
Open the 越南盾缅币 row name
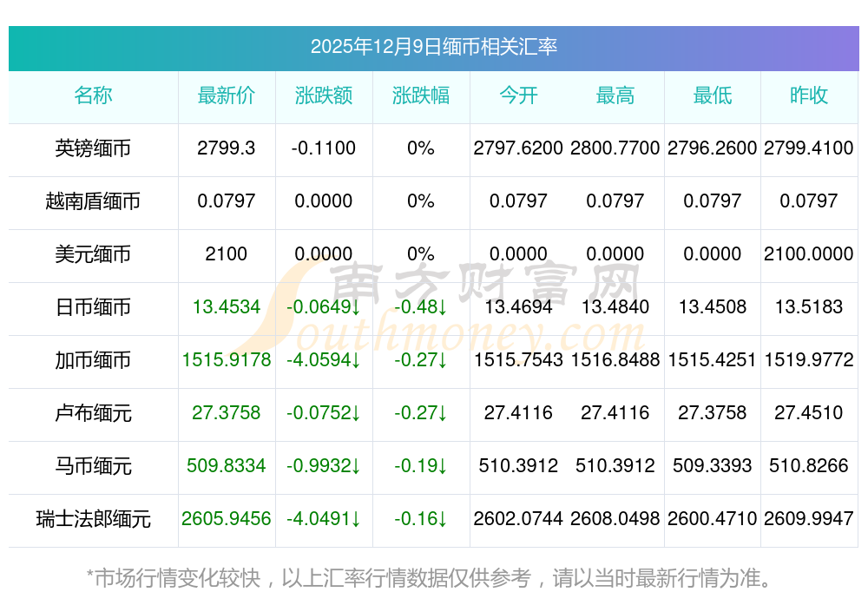[x=93, y=201]
